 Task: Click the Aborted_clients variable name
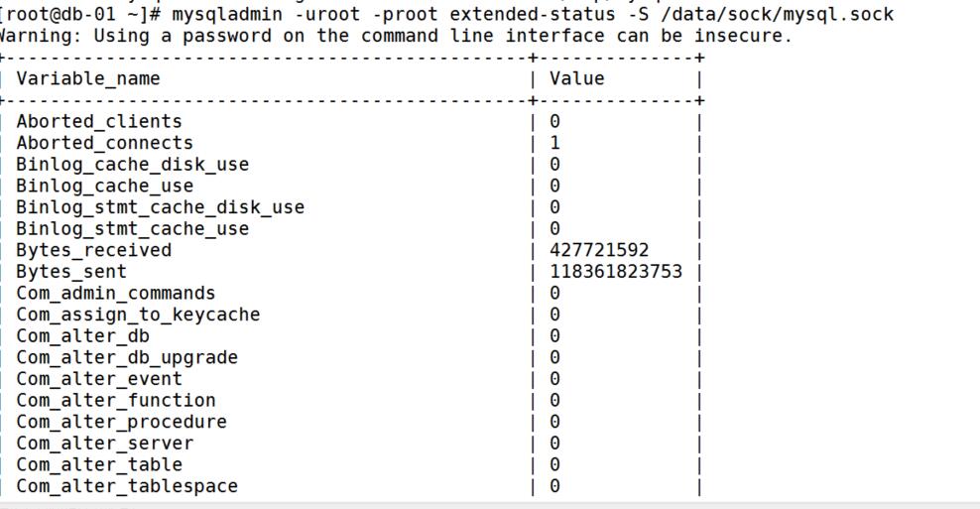98,121
